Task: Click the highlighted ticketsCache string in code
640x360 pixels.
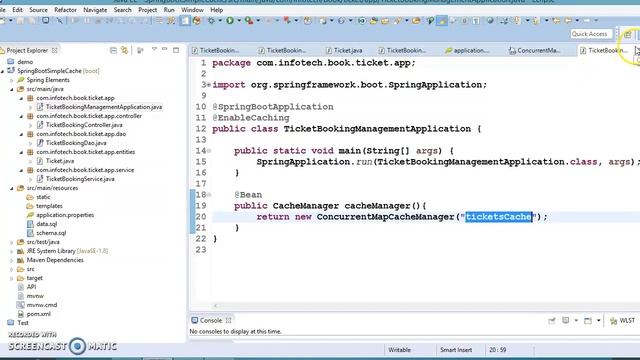Action: coord(499,217)
